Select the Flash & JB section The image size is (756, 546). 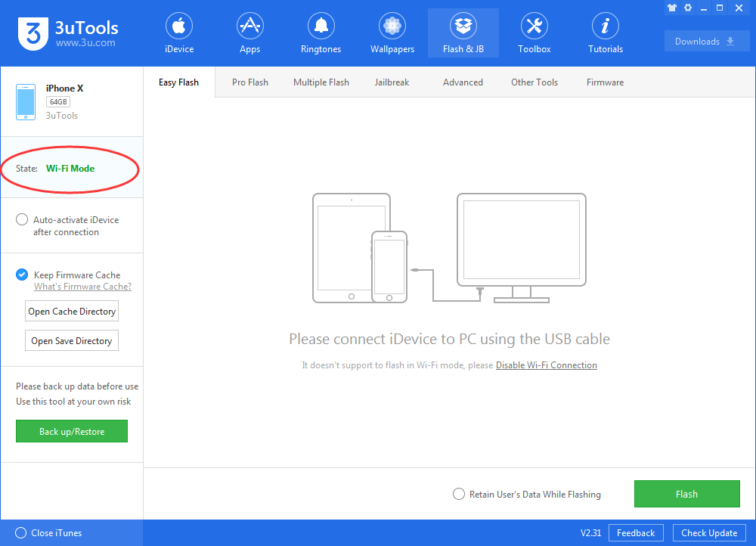click(463, 33)
